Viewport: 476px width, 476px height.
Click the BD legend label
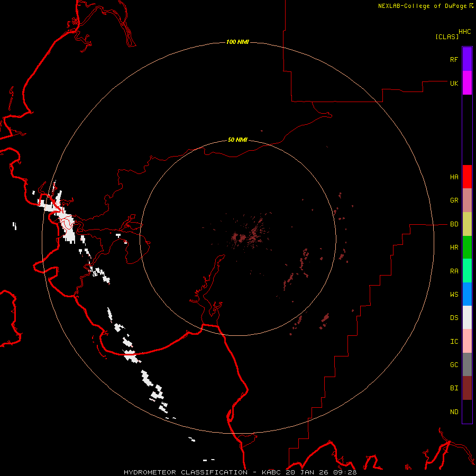coord(454,224)
